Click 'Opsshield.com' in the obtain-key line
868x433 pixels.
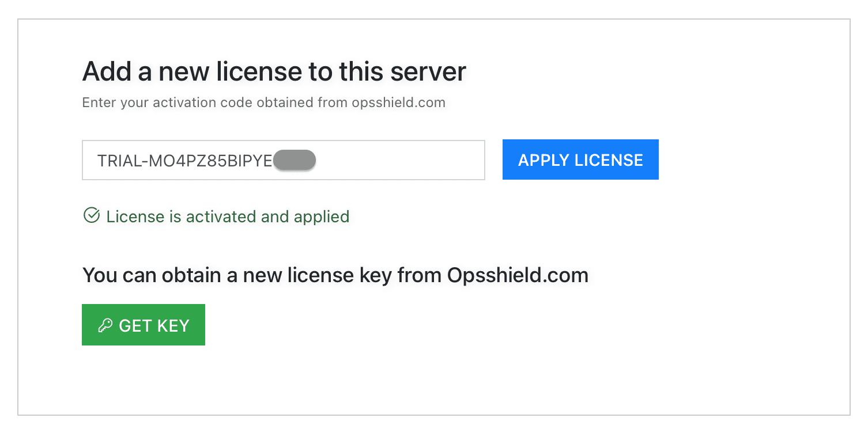518,275
